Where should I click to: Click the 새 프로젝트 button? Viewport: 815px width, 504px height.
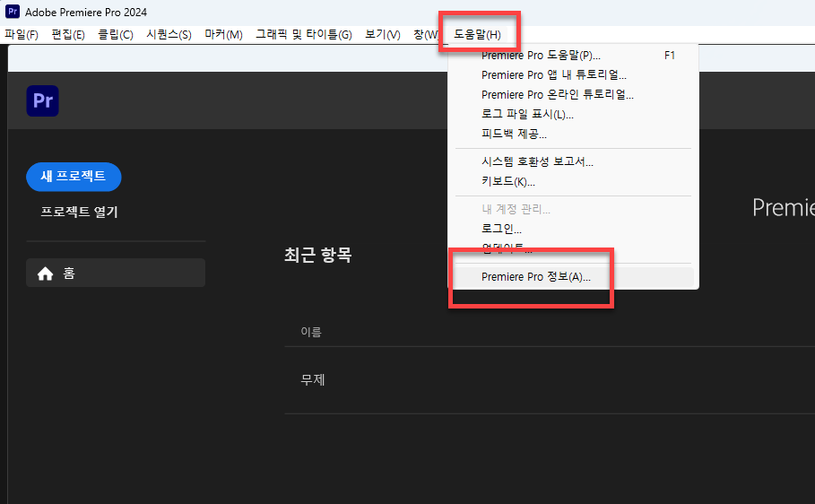pos(74,177)
